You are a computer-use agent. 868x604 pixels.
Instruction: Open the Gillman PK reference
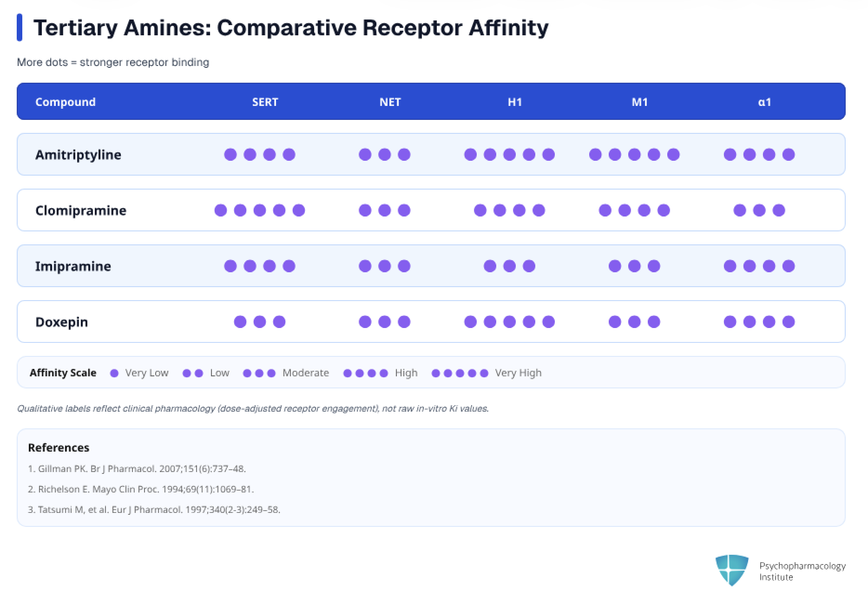pos(137,469)
